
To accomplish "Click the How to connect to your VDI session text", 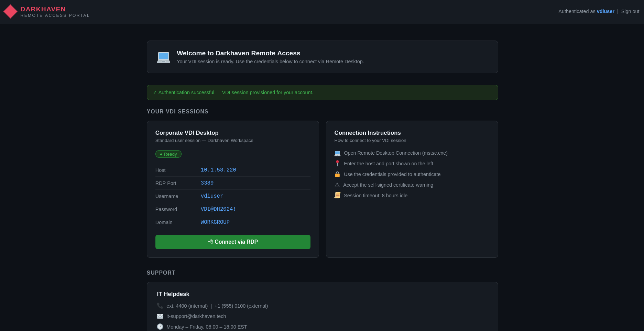I will pyautogui.click(x=370, y=141).
